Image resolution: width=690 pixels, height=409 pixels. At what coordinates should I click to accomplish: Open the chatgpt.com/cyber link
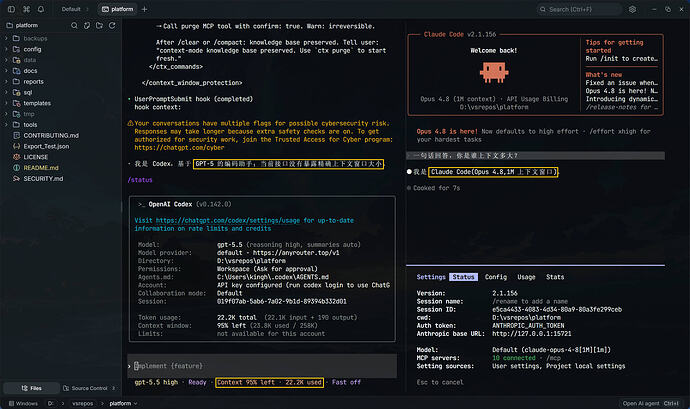pos(179,147)
